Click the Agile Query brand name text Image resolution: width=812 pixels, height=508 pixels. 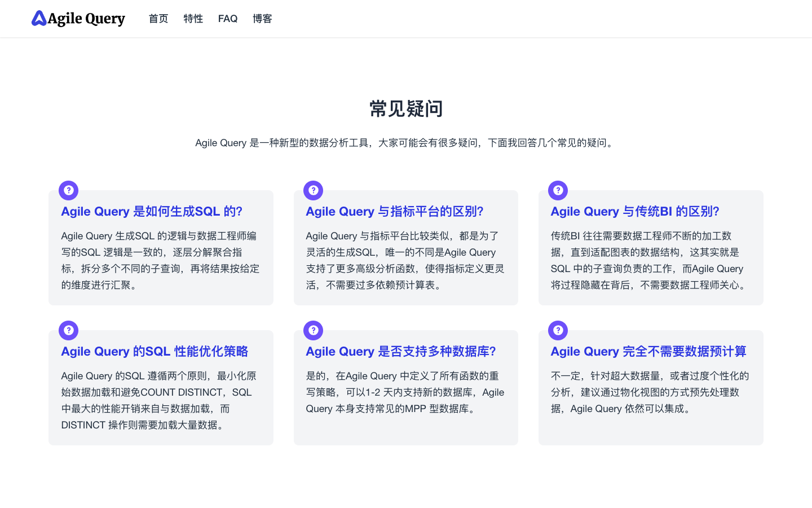(x=86, y=19)
